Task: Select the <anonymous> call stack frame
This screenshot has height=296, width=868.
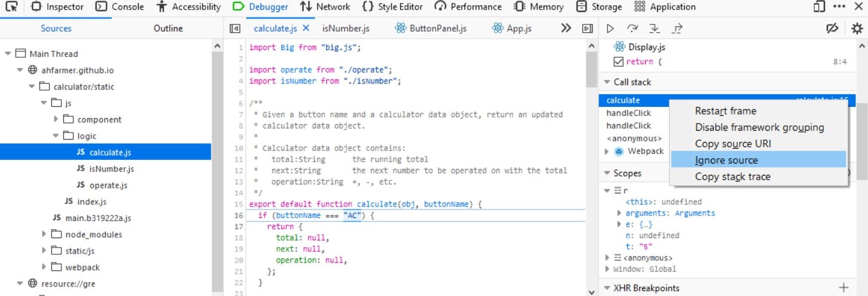Action: click(x=634, y=138)
